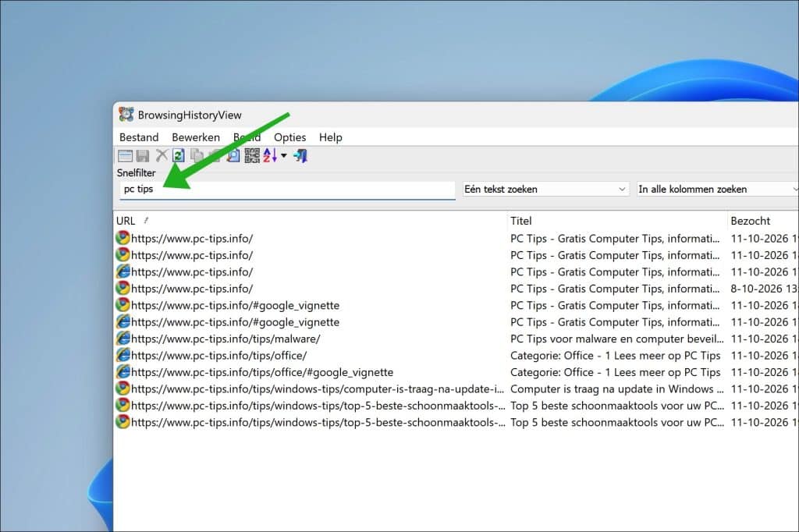Click the QR code toolbar icon

pyautogui.click(x=252, y=155)
